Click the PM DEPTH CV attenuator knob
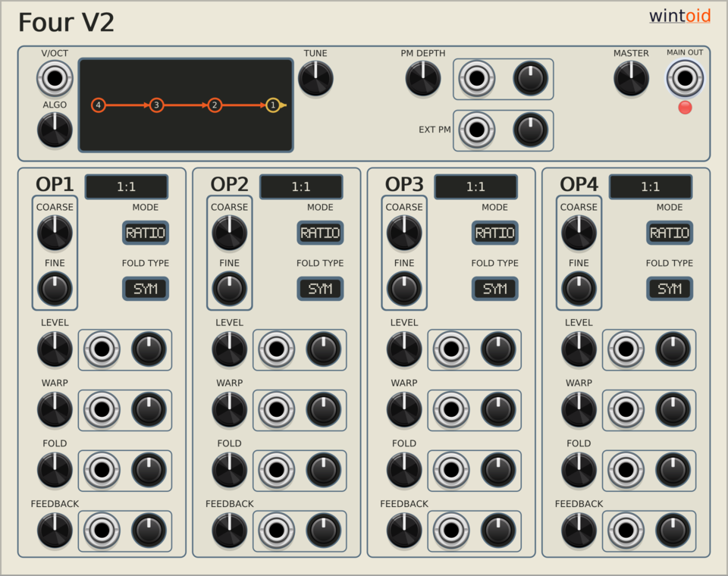The image size is (728, 576). (531, 78)
